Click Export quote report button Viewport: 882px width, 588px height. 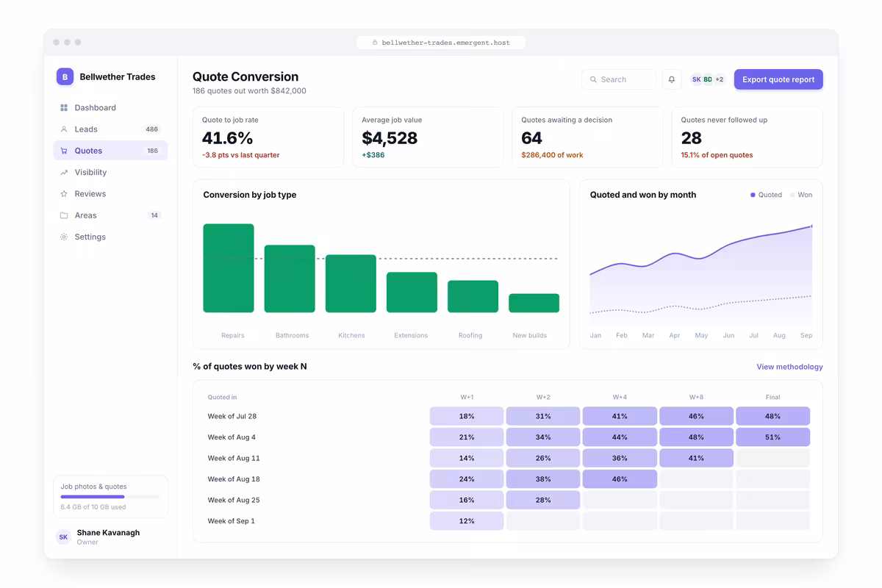[778, 79]
